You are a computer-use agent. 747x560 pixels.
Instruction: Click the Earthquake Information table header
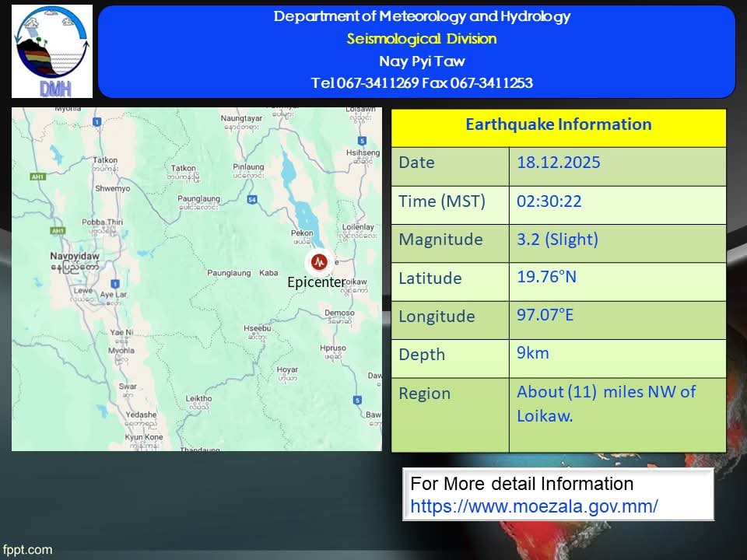tap(558, 125)
